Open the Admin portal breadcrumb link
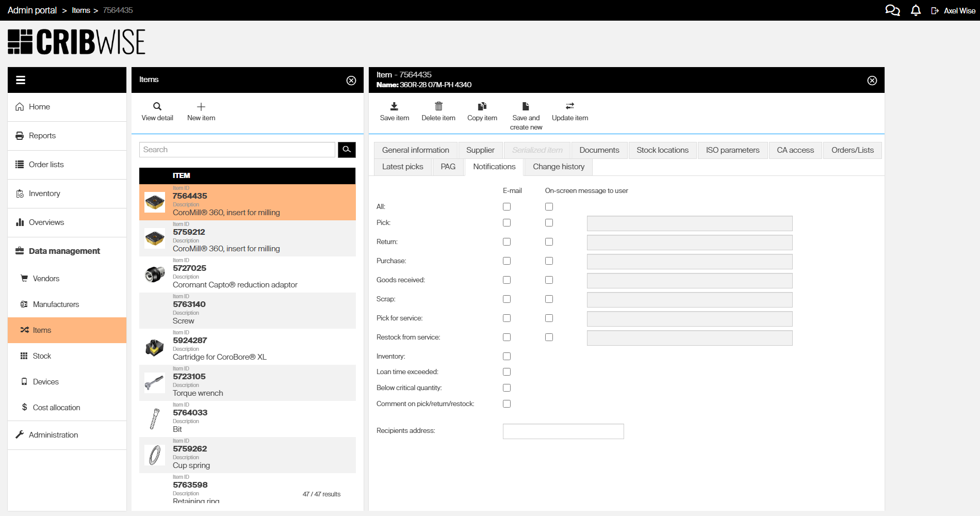 point(31,10)
